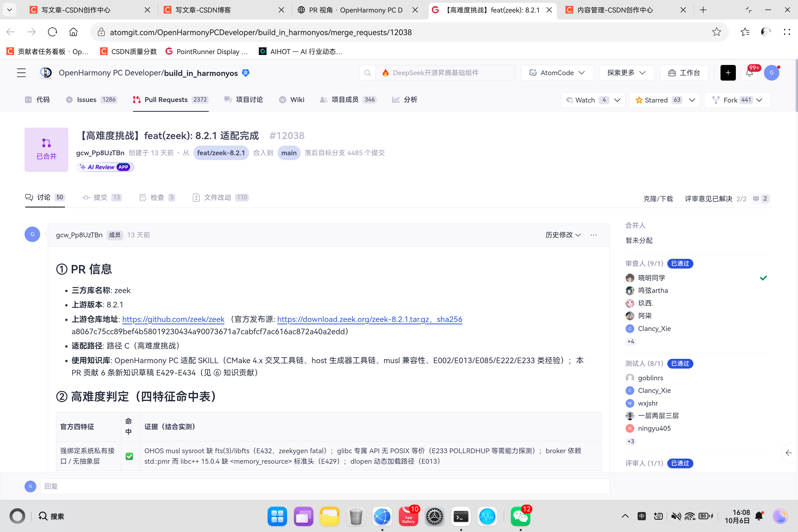Switch to the 提交 13 tab
The image size is (798, 532).
click(x=102, y=197)
